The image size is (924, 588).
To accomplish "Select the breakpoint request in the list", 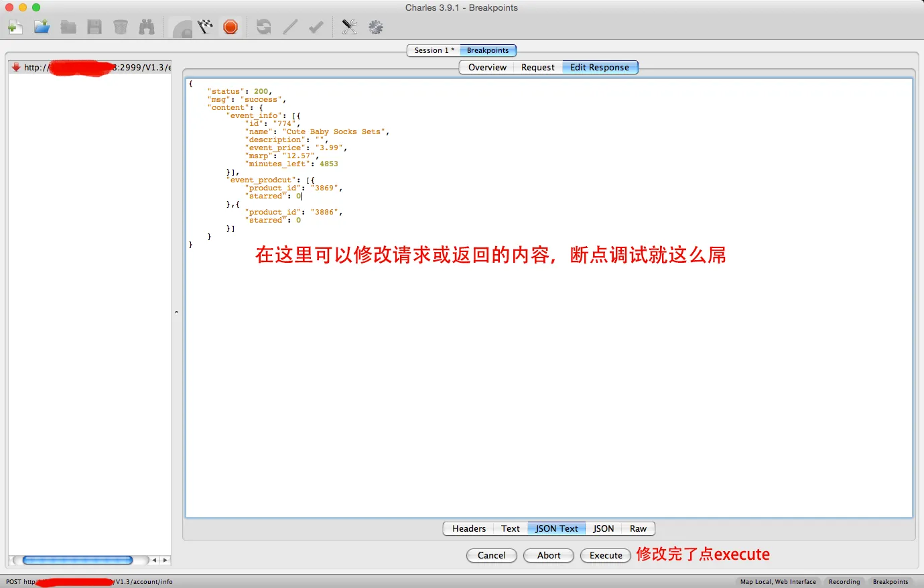I will (90, 67).
